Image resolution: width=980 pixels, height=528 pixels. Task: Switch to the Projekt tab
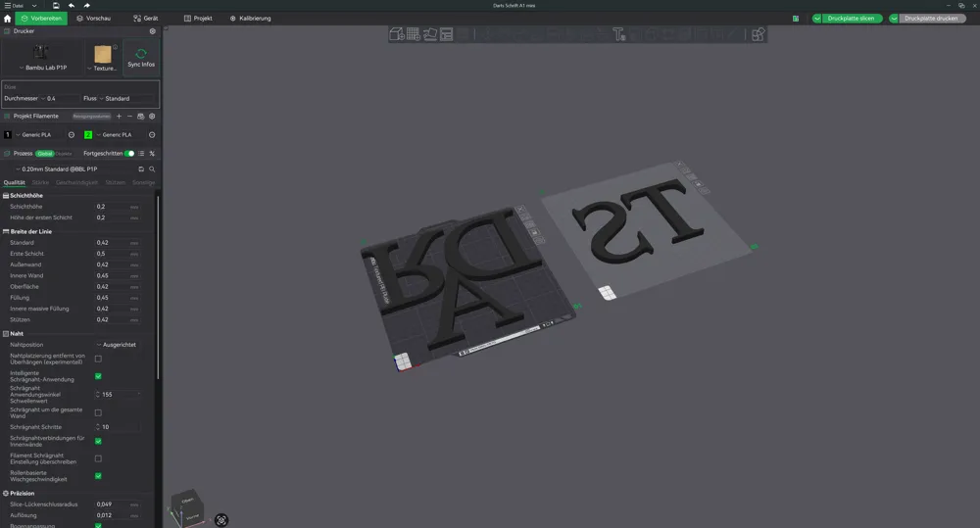tap(198, 19)
